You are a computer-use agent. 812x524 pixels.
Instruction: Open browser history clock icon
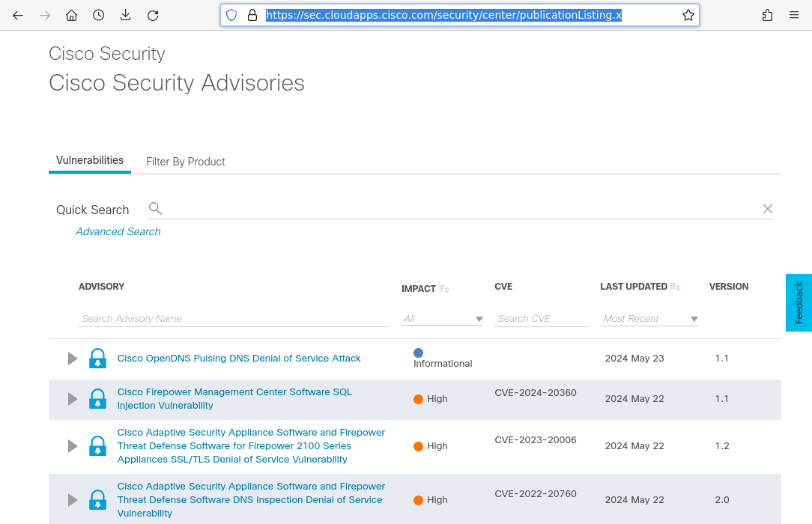pyautogui.click(x=98, y=15)
